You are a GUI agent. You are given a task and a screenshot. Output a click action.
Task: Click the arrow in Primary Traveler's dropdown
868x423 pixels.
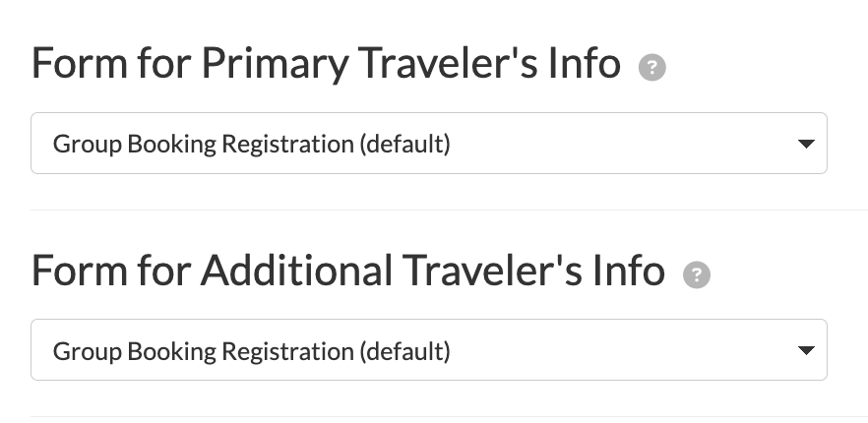(805, 145)
